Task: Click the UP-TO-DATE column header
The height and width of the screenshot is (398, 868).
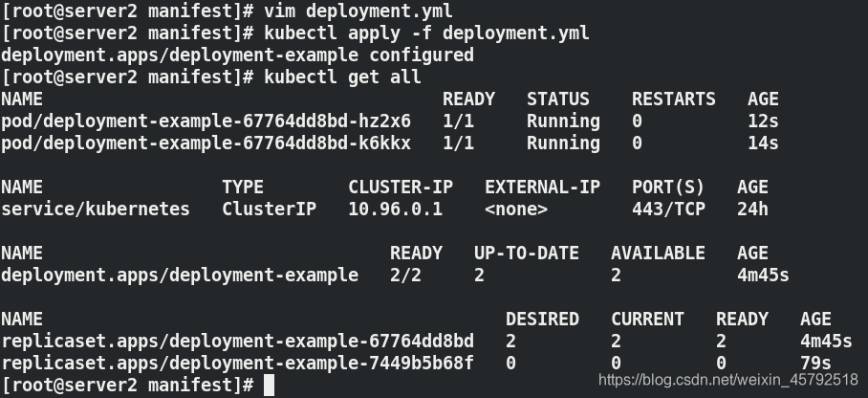Action: (527, 254)
